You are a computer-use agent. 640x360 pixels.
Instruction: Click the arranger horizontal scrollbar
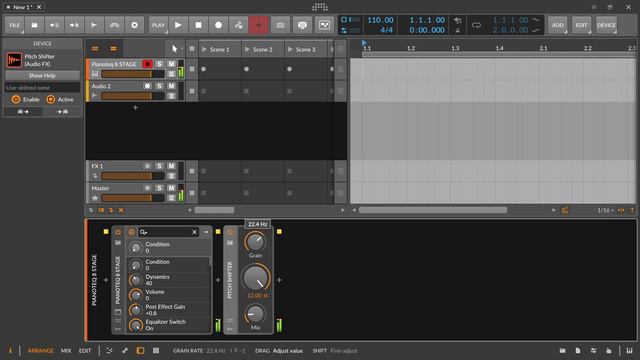coord(433,210)
